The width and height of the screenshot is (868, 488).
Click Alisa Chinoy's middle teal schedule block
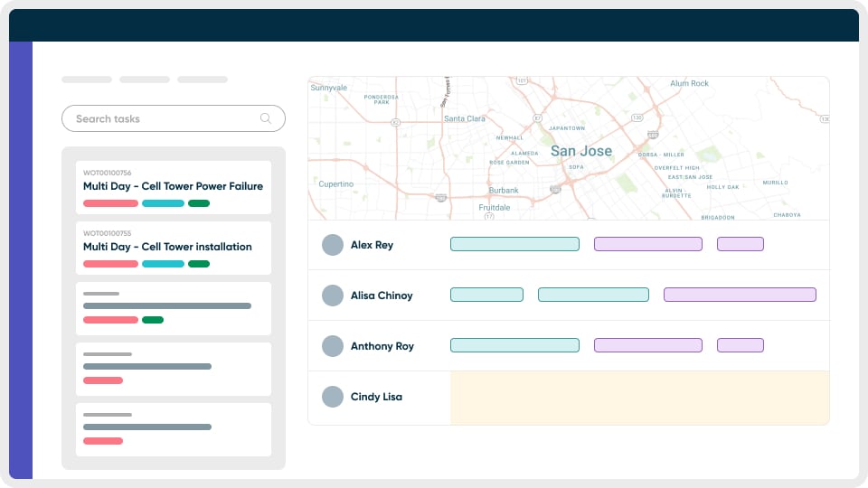point(593,295)
